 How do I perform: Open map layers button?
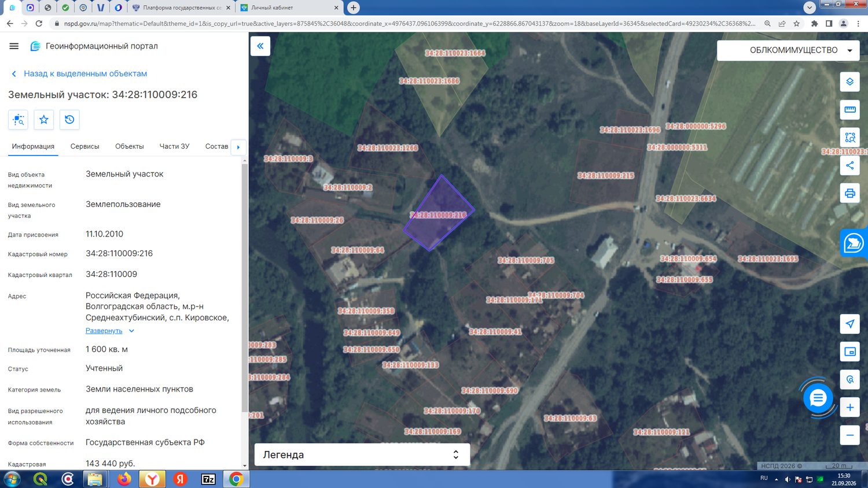tap(849, 82)
